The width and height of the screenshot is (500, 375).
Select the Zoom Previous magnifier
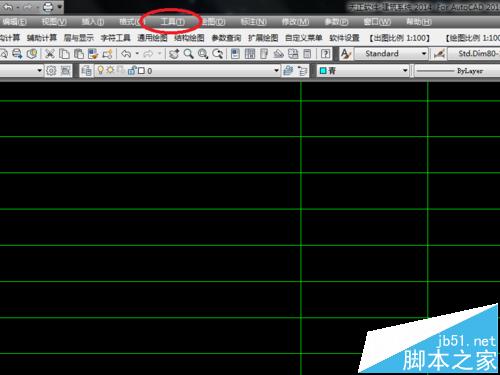click(x=217, y=54)
